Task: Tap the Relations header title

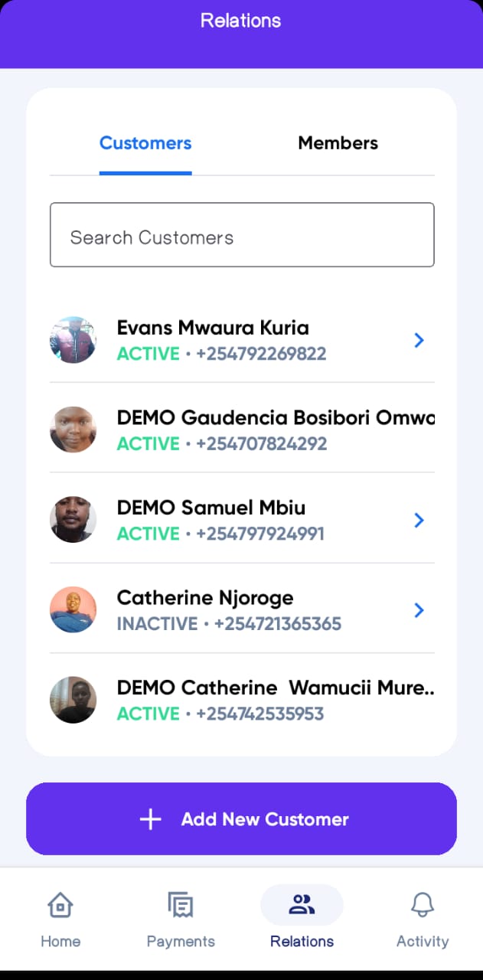Action: [x=241, y=21]
